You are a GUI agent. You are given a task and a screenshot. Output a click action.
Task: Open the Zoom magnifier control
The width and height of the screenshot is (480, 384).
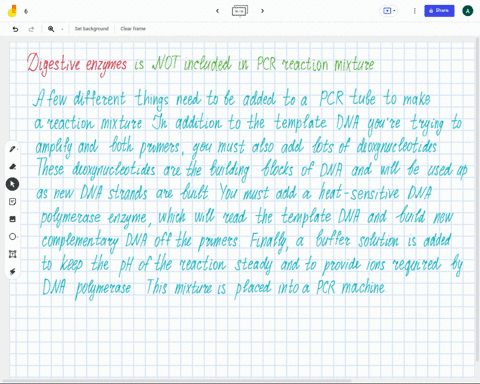(x=51, y=29)
